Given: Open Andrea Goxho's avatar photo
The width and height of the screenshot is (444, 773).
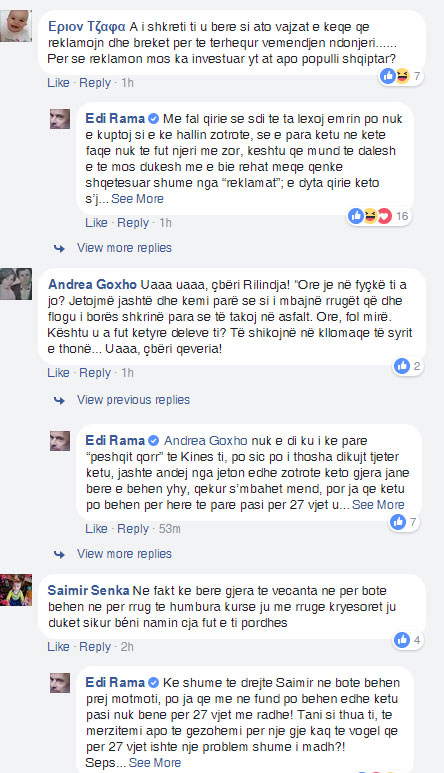Looking at the screenshot, I should click(16, 284).
